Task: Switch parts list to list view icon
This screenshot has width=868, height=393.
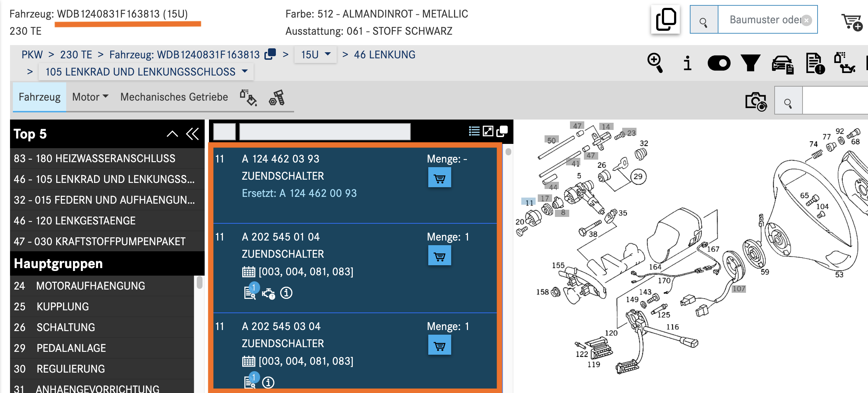Action: pos(474,131)
